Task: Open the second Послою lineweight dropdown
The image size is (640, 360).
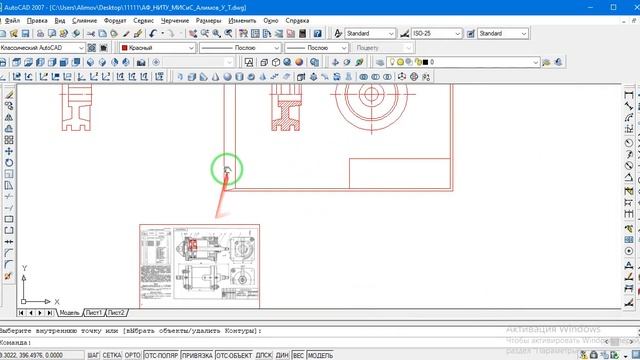Action: tap(344, 48)
